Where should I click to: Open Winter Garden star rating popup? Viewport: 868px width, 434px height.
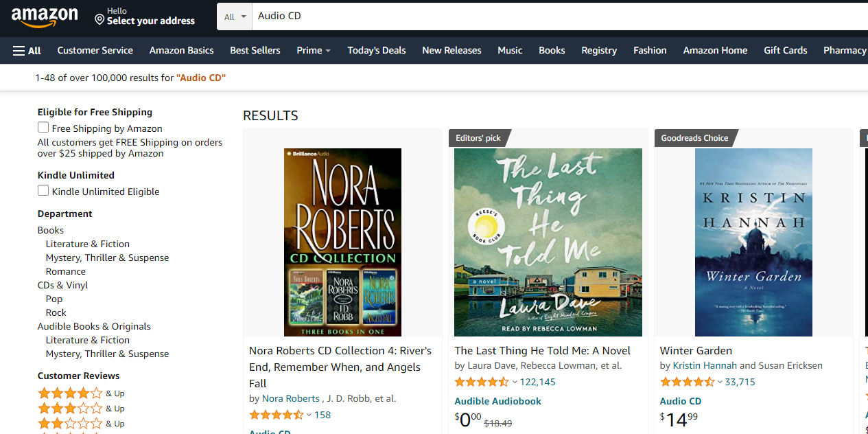coord(688,382)
